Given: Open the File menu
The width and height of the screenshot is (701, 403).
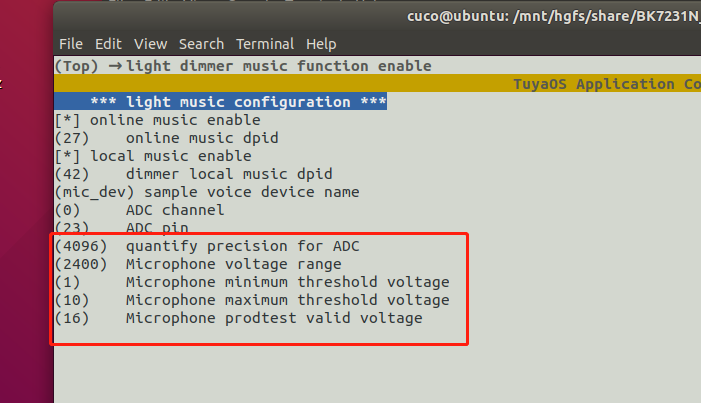Looking at the screenshot, I should pos(71,44).
